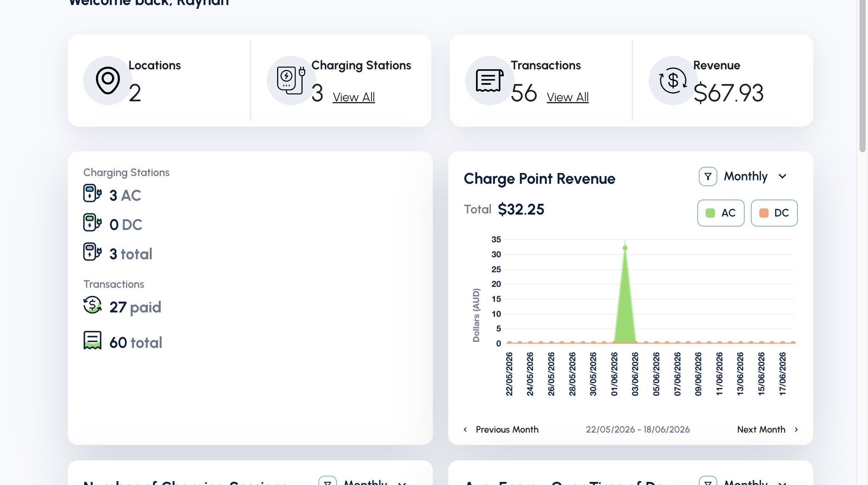Click the 01/06/2026 axis date label
868x485 pixels.
tap(614, 374)
